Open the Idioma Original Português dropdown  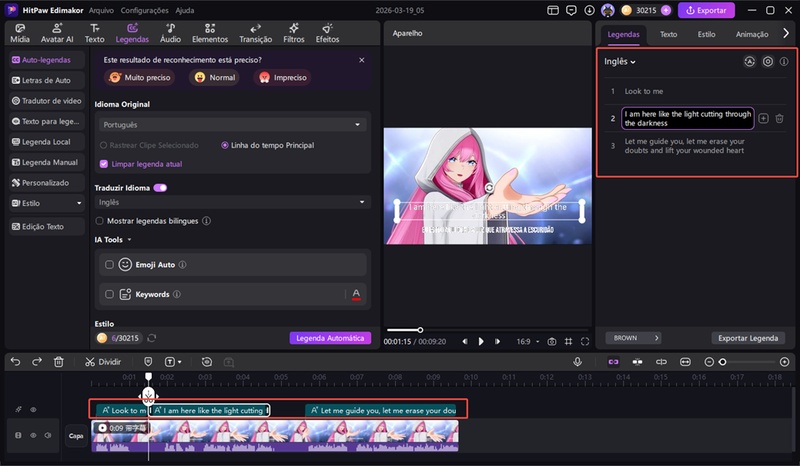233,125
